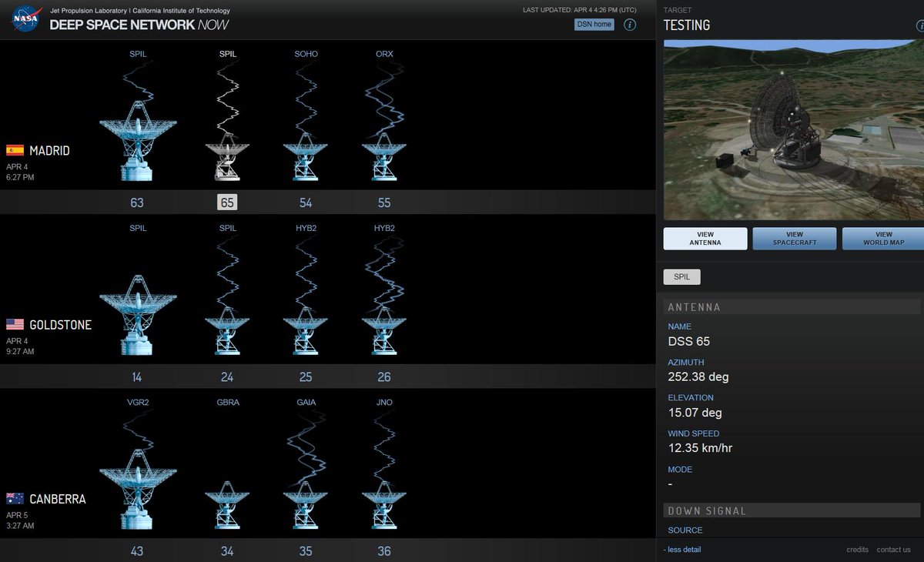Collapse the Antenna section header
This screenshot has width=924, height=562.
pos(792,307)
